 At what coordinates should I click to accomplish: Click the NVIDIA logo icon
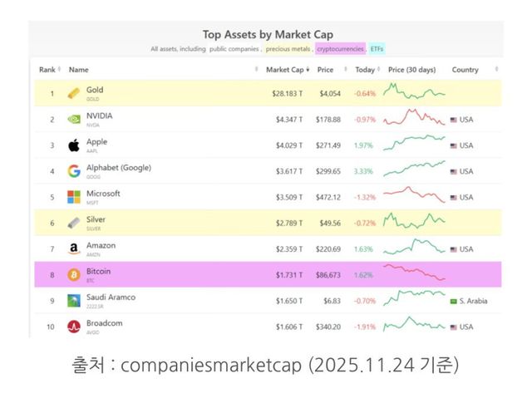pyautogui.click(x=73, y=119)
